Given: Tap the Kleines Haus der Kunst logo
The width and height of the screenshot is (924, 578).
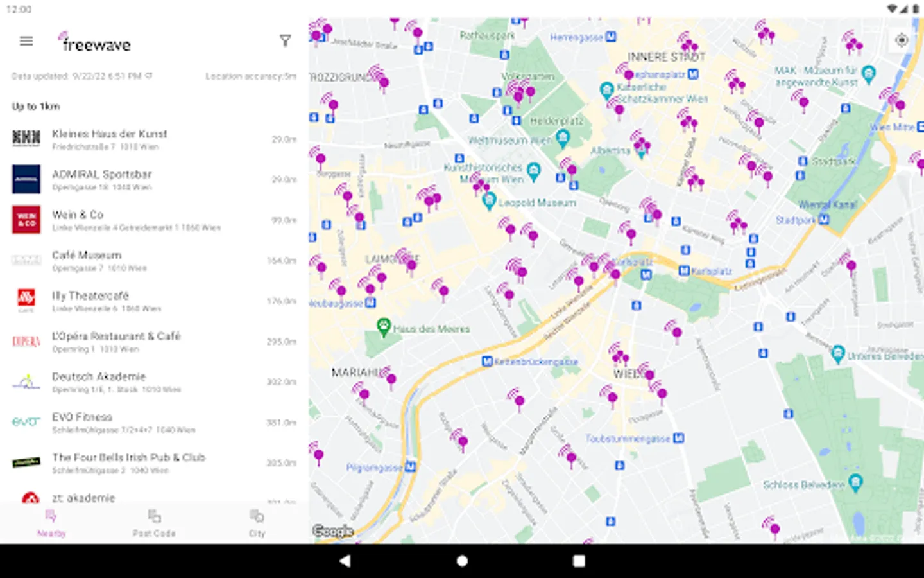Looking at the screenshot, I should pyautogui.click(x=26, y=138).
